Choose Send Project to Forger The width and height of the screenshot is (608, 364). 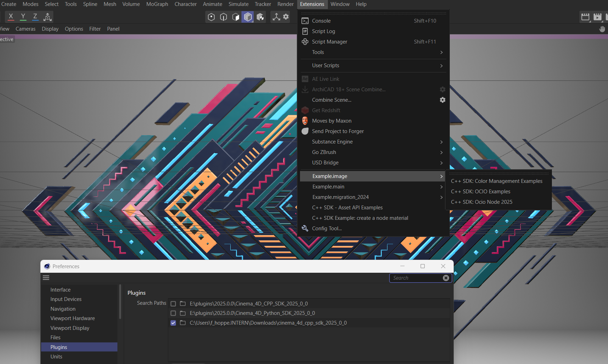(x=374, y=131)
